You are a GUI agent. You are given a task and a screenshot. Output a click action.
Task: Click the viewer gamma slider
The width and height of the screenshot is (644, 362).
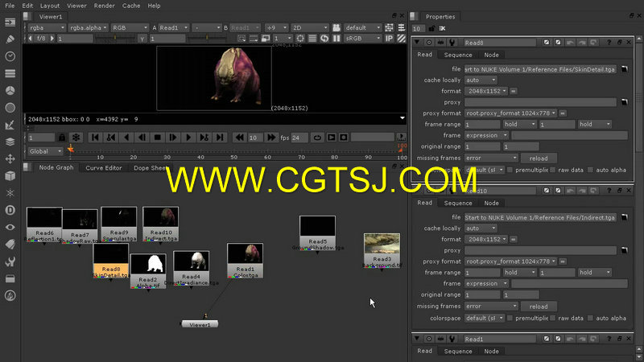coord(207,38)
